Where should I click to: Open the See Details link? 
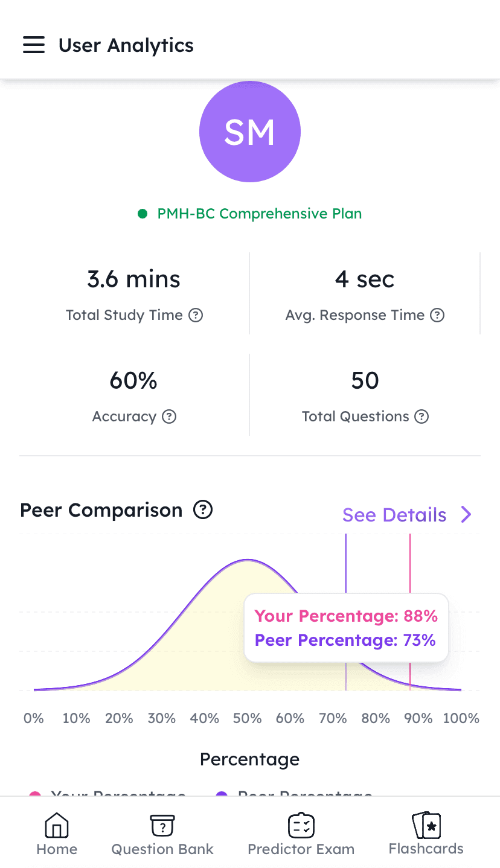[x=394, y=515]
